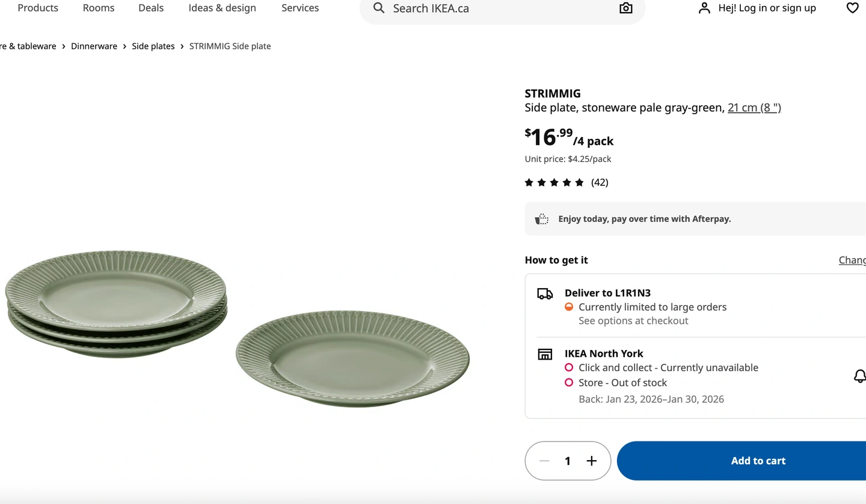866x504 pixels.
Task: Click the Afterpay icon
Action: [542, 219]
